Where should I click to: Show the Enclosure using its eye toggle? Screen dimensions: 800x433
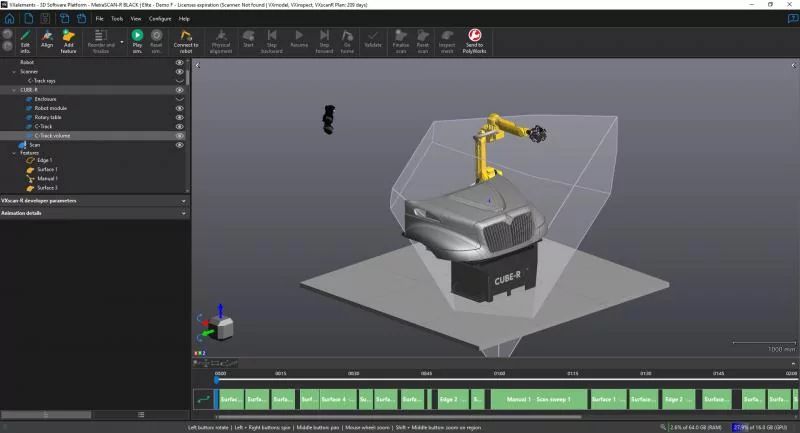(180, 99)
